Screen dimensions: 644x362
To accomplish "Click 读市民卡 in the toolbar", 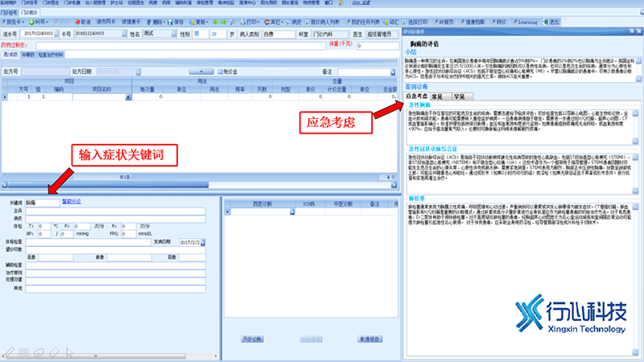I will pyautogui.click(x=106, y=23).
